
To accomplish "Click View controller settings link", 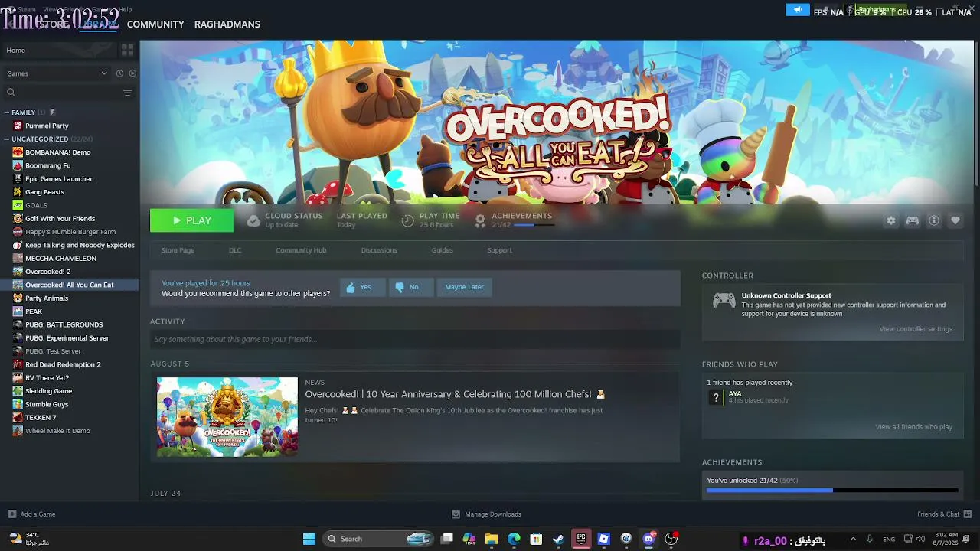I will 916,329.
